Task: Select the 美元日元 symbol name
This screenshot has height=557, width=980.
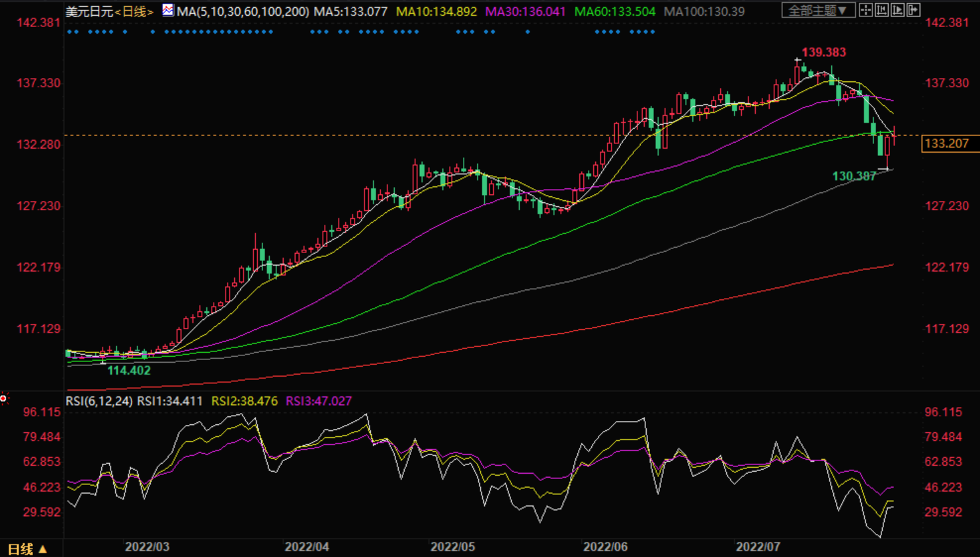Action: [89, 11]
